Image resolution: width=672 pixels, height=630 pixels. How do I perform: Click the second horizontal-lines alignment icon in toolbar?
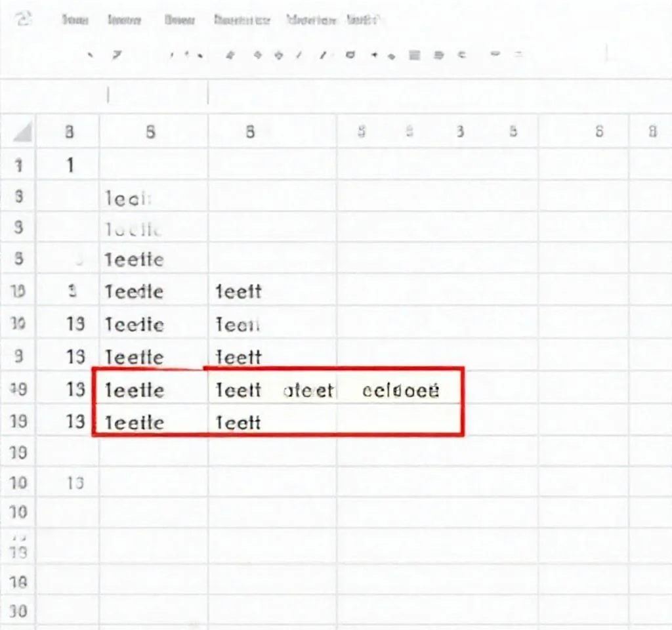[x=438, y=56]
